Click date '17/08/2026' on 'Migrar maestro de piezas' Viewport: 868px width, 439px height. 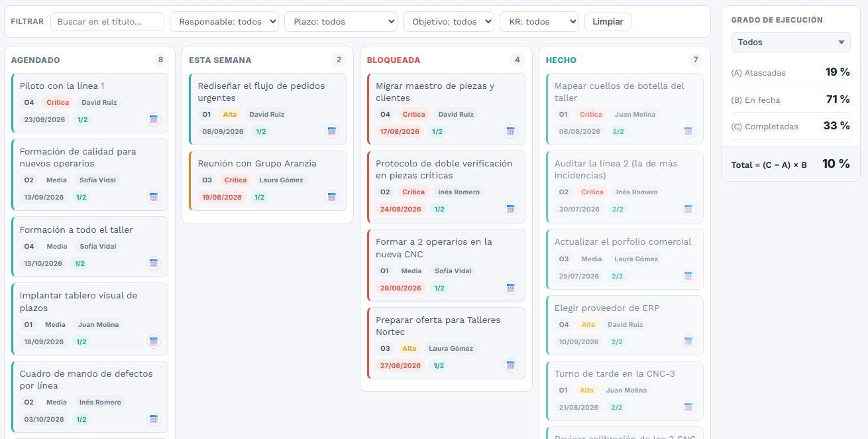[x=400, y=131]
